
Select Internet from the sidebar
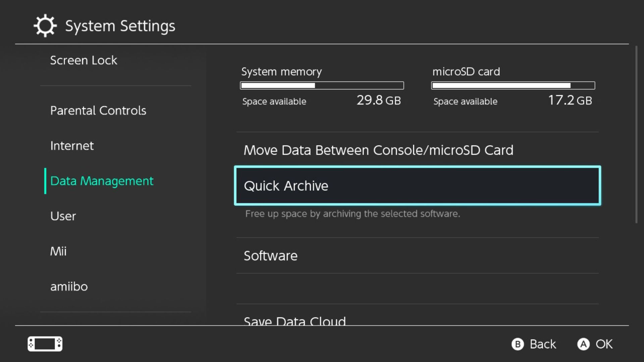(x=72, y=146)
